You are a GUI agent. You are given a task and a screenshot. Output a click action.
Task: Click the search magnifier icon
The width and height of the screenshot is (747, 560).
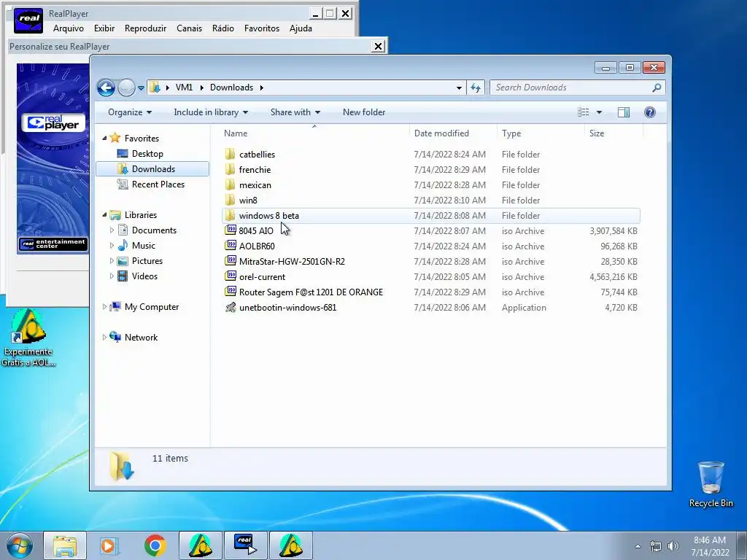coord(657,87)
